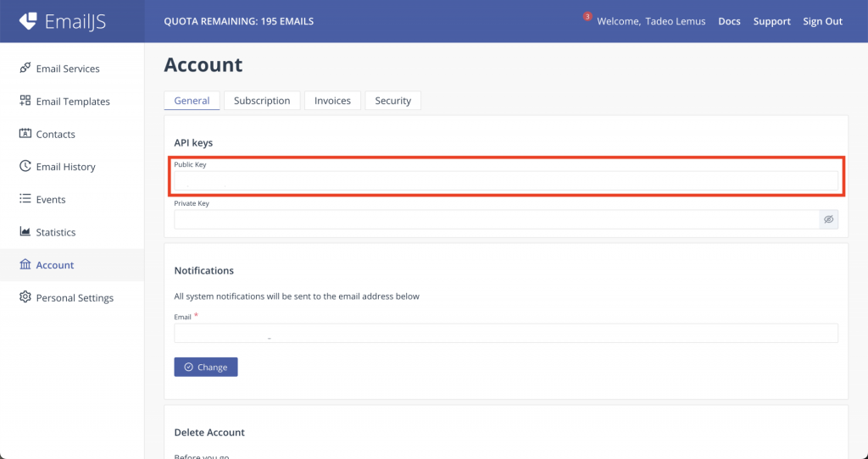Screen dimensions: 868x459
Task: Click the API keys heading
Action: point(193,142)
